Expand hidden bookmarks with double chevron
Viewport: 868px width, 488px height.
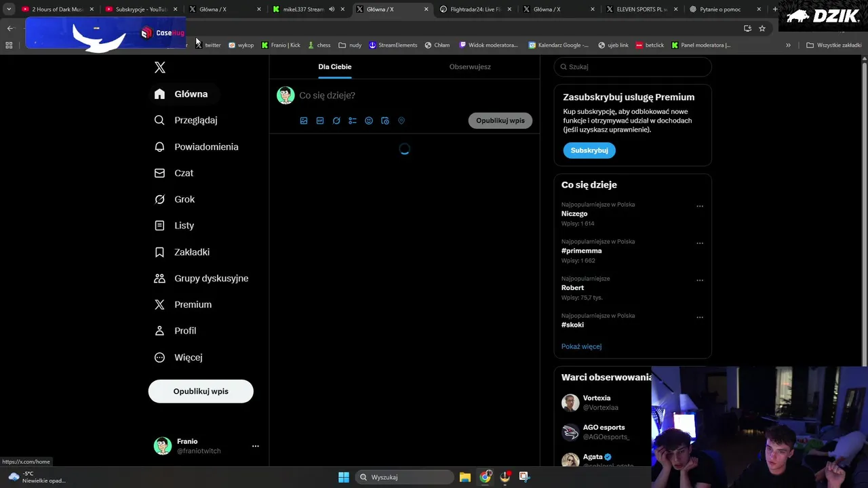pyautogui.click(x=788, y=45)
